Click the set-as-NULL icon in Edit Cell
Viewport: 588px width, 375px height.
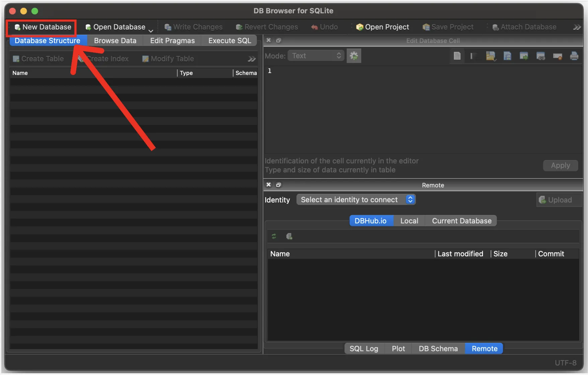(x=557, y=56)
